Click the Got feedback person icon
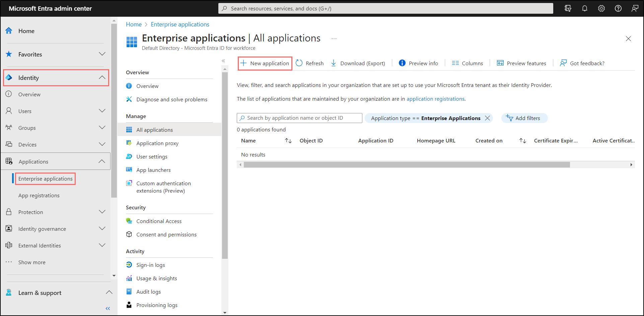 pyautogui.click(x=563, y=63)
